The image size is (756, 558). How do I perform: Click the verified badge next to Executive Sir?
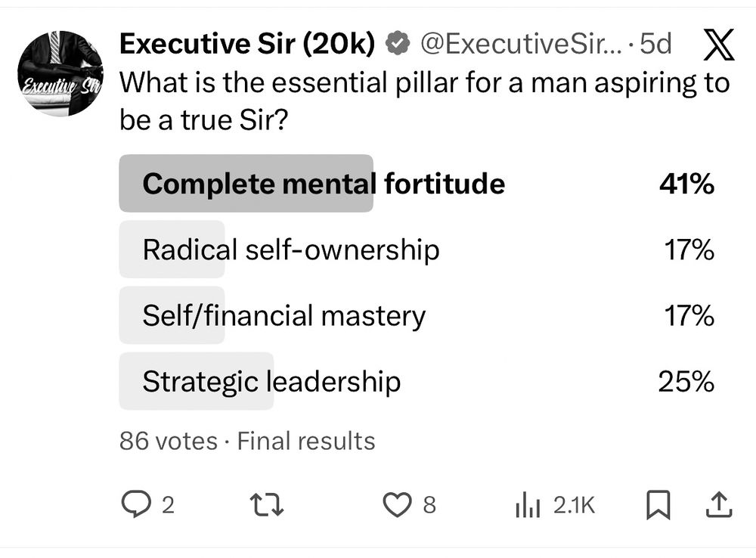[x=395, y=45]
